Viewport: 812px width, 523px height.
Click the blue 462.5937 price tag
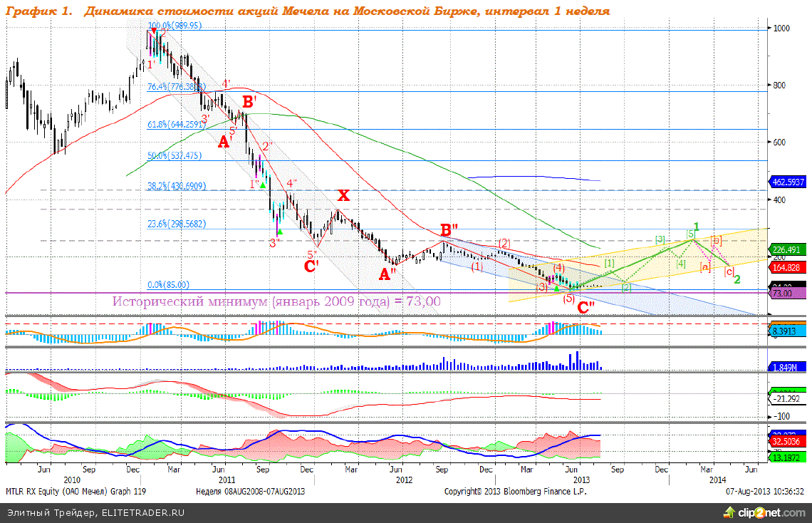789,182
